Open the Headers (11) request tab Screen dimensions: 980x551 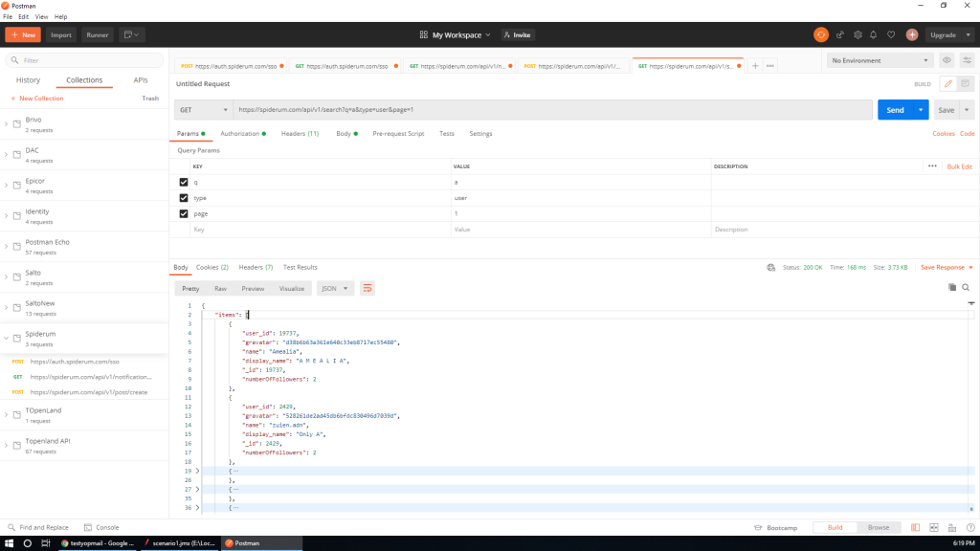(x=300, y=134)
